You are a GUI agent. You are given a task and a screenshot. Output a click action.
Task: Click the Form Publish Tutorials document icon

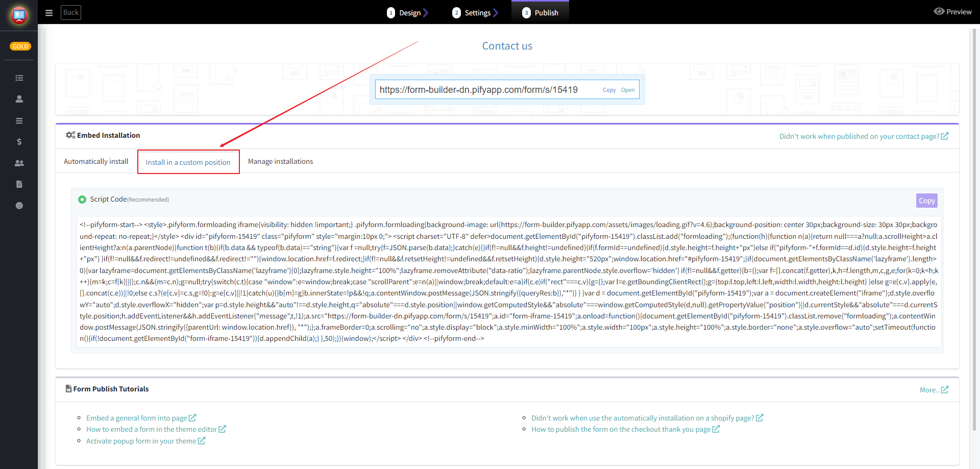coord(68,389)
